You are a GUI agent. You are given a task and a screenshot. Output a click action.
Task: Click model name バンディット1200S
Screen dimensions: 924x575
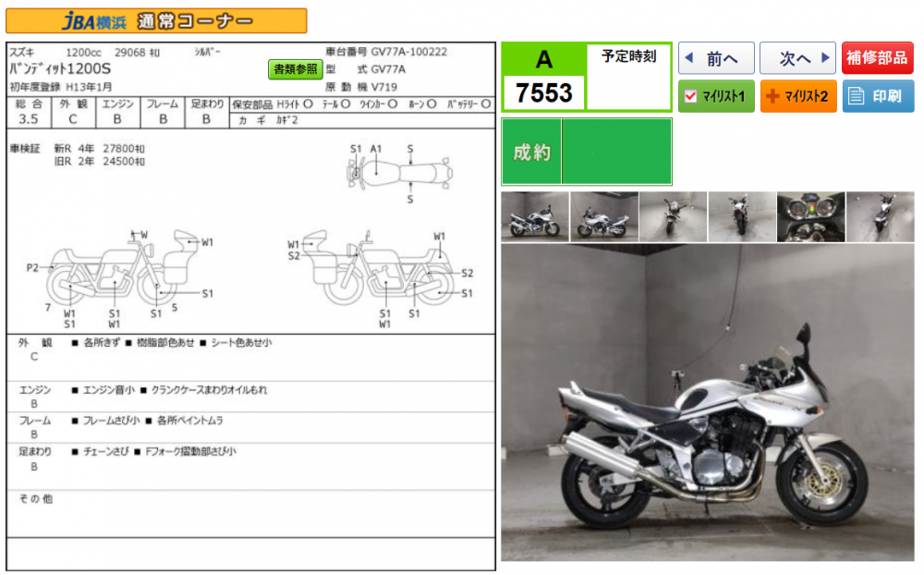point(60,69)
